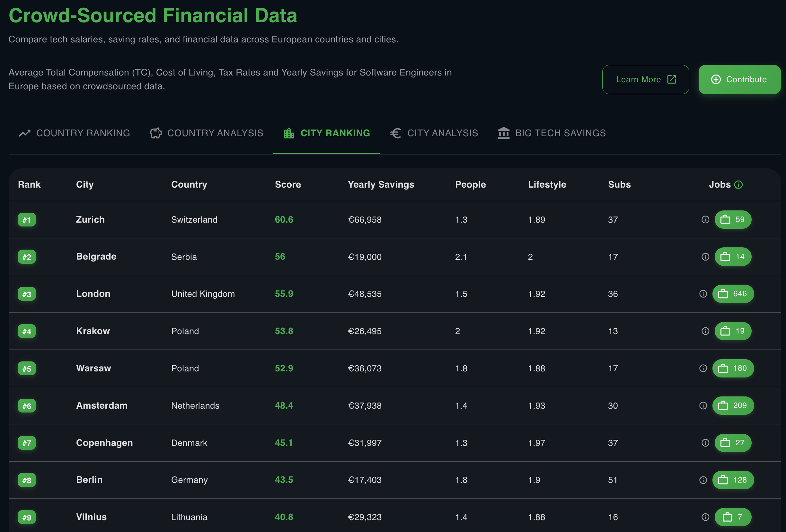Open the City Analysis tab
786x532 pixels.
click(x=434, y=133)
